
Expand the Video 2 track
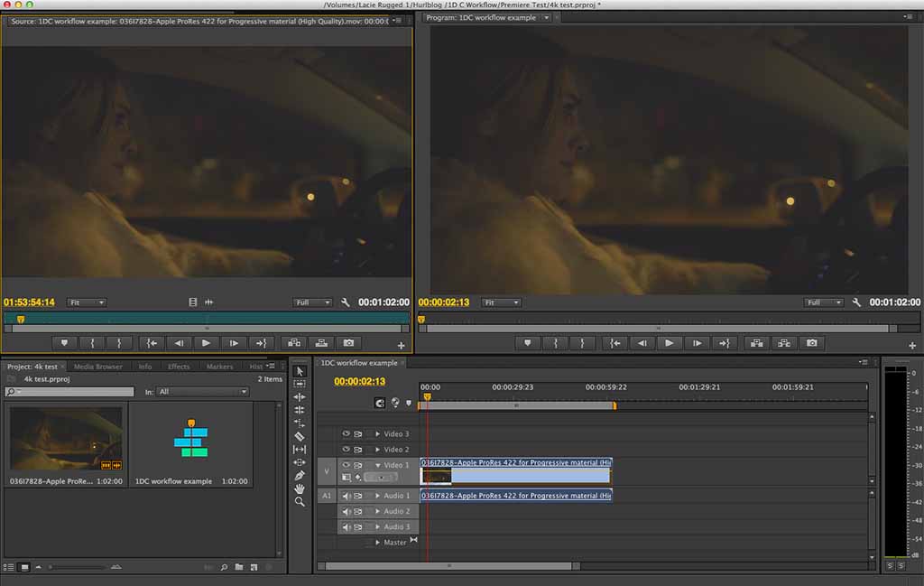(x=378, y=450)
